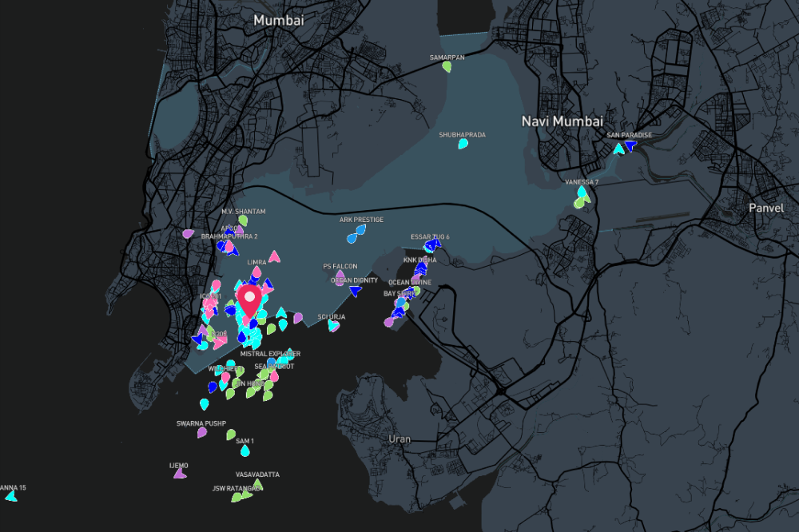Select the SCI URJA vessel marker

333,326
